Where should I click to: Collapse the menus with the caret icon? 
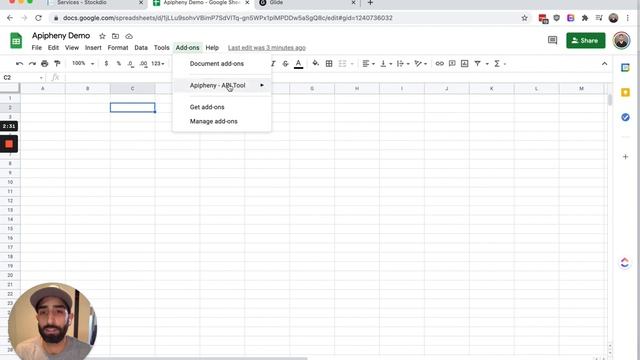[604, 64]
